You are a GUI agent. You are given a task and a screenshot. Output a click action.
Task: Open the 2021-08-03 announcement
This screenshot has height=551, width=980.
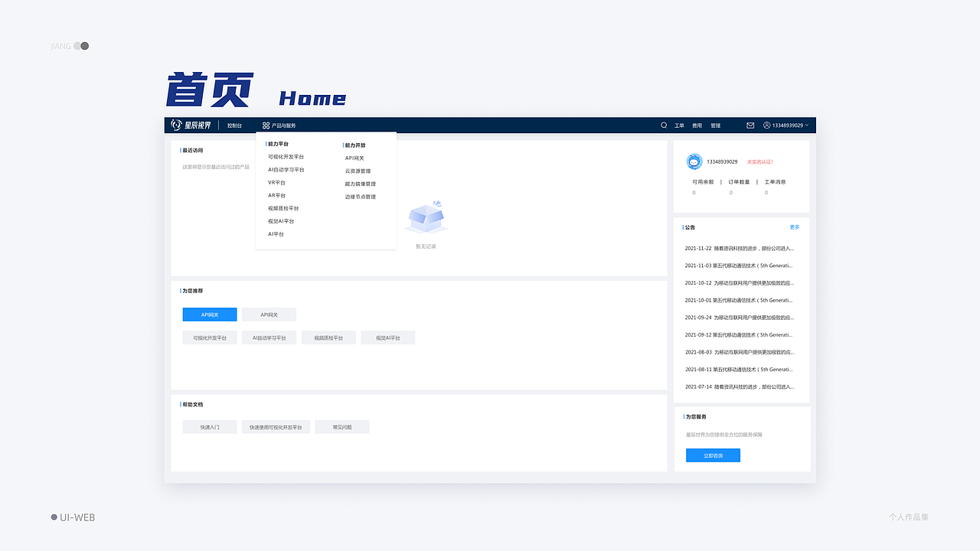740,352
